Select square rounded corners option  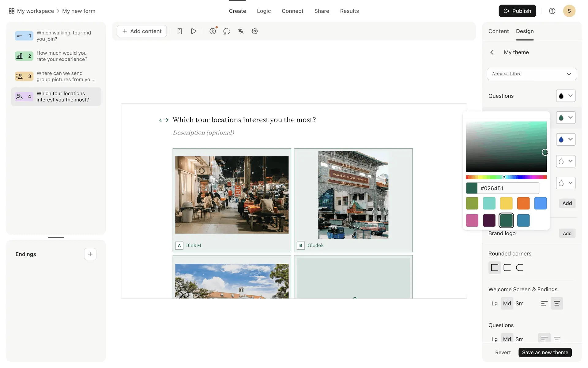494,268
